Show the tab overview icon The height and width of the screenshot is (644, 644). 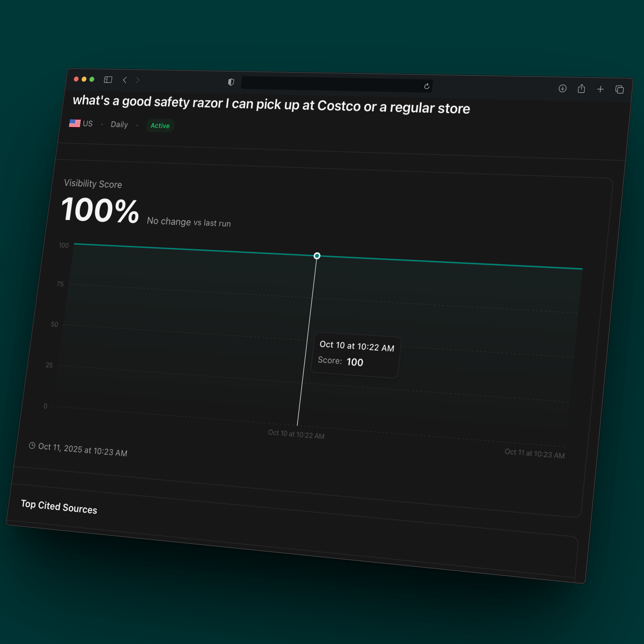(619, 89)
